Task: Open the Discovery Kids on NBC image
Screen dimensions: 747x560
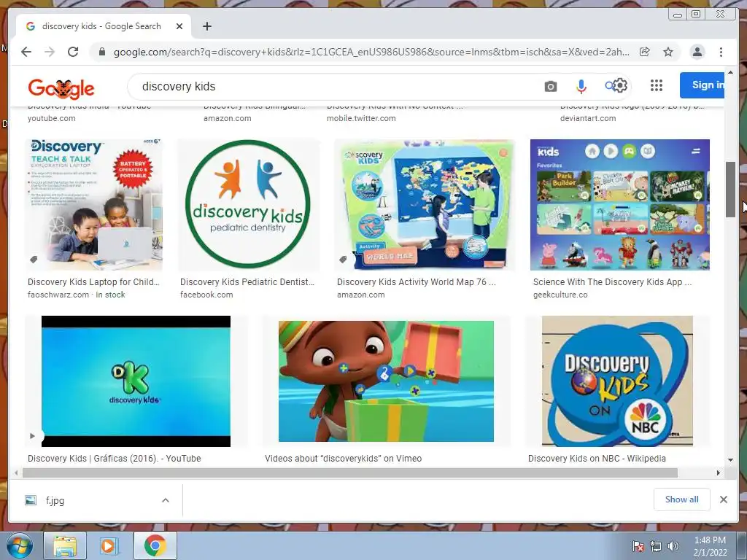Action: tap(617, 381)
